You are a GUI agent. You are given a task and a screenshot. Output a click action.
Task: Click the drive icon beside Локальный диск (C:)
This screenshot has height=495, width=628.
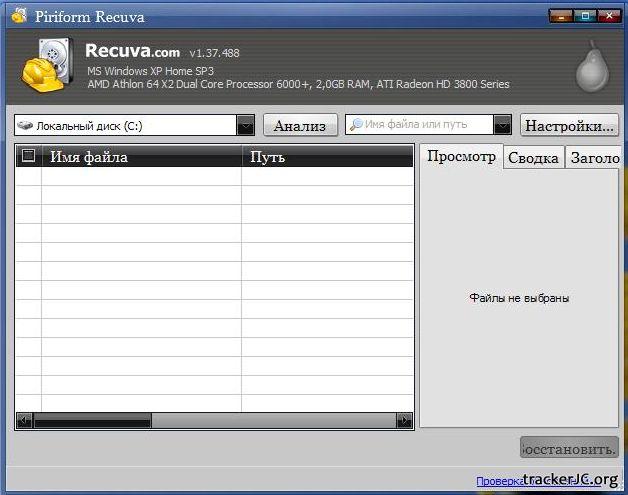click(25, 126)
